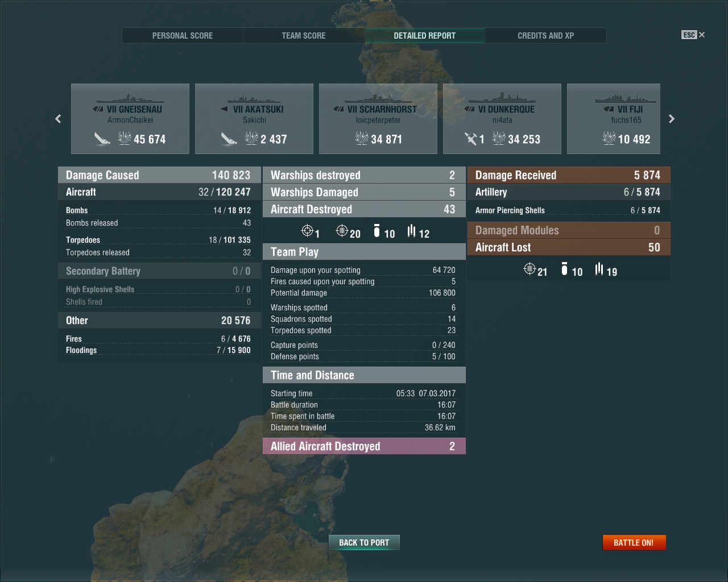Click the Torpedoes damage row

click(x=158, y=240)
